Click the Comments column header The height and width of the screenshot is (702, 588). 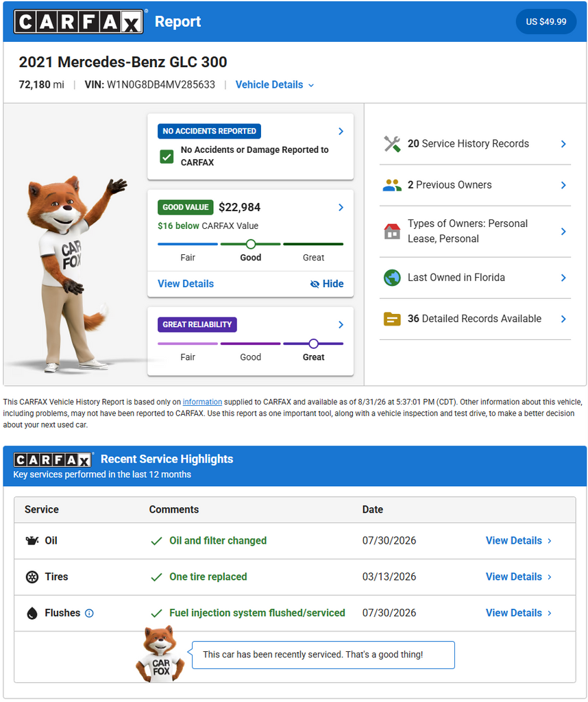(174, 509)
